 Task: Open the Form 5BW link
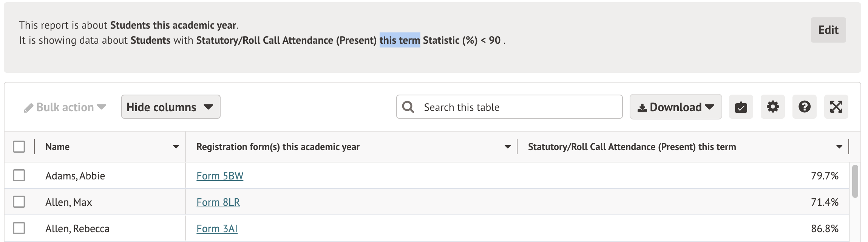point(220,176)
